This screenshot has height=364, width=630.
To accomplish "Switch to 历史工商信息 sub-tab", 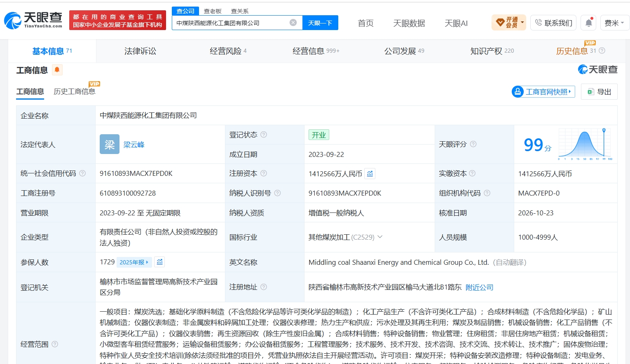I will tap(75, 91).
